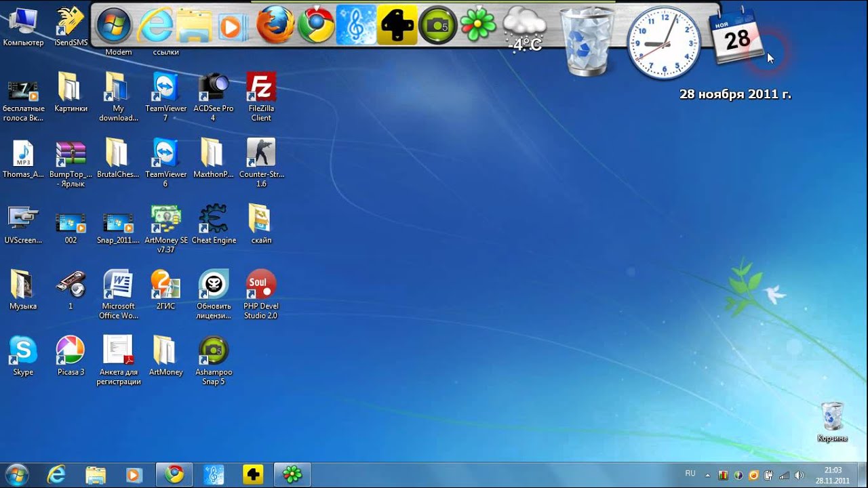The image size is (868, 488).
Task: Open the treble clef music app in the dock
Action: pos(356,25)
